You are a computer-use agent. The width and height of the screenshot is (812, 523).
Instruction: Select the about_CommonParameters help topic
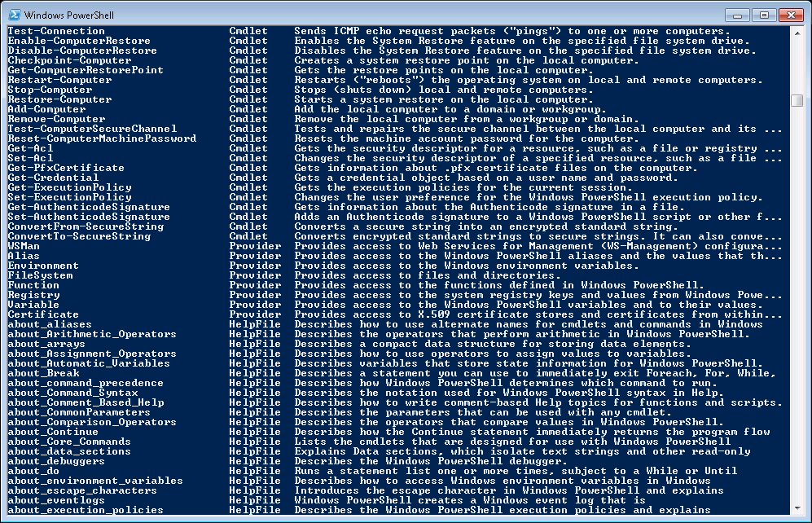[x=79, y=413]
